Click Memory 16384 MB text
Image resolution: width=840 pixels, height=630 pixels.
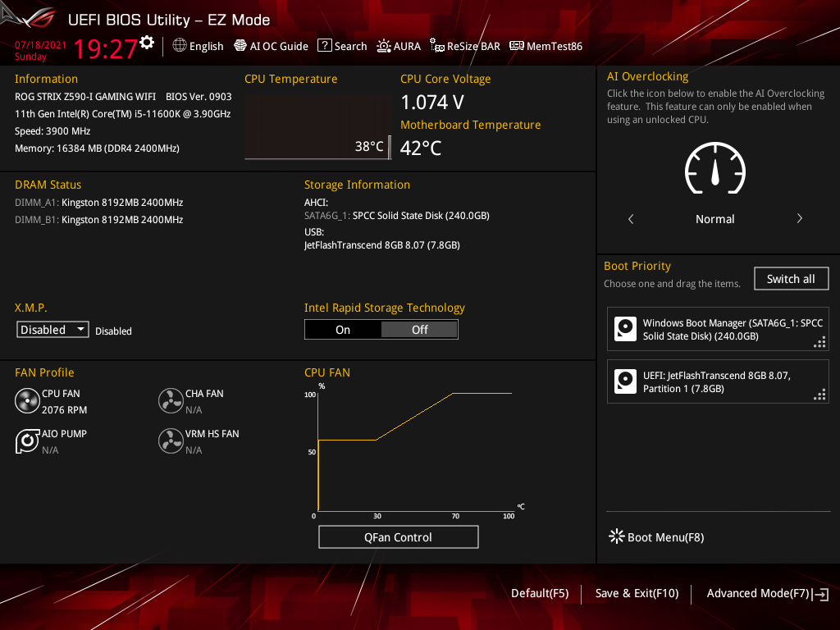pyautogui.click(x=97, y=148)
